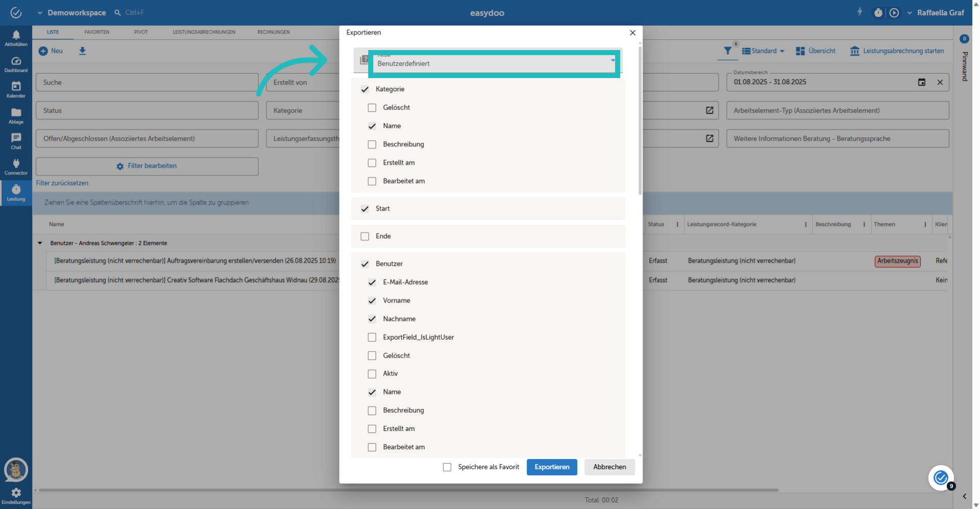The height and width of the screenshot is (509, 980).
Task: Click the Filter bearbeiten button
Action: 147,166
